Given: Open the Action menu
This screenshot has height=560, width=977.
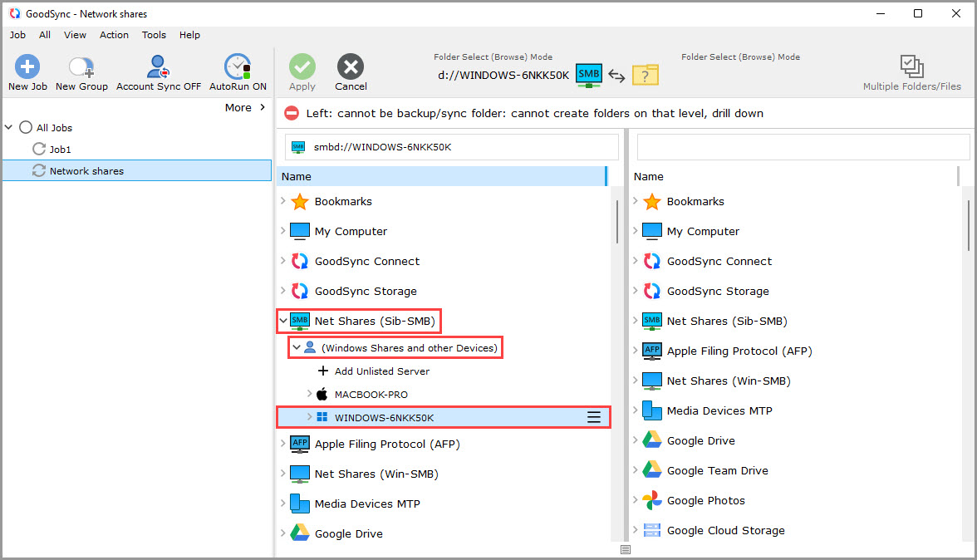Looking at the screenshot, I should 114,35.
